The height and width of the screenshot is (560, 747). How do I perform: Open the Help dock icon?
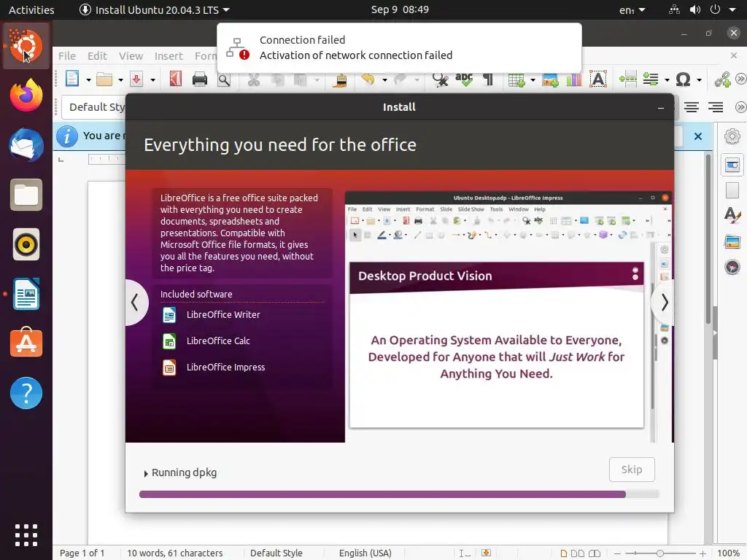(26, 393)
